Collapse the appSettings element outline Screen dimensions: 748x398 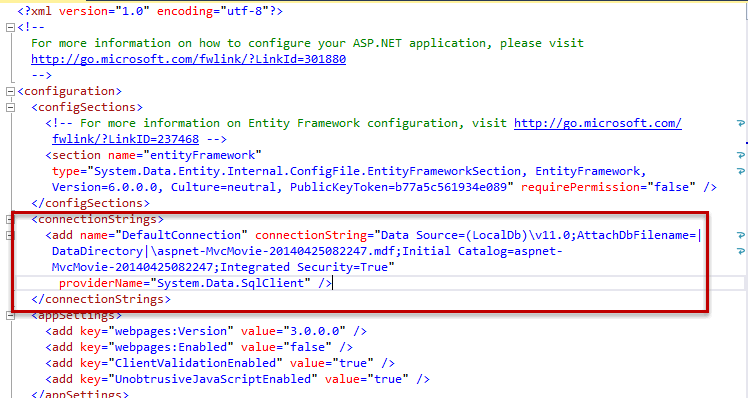pyautogui.click(x=10, y=315)
